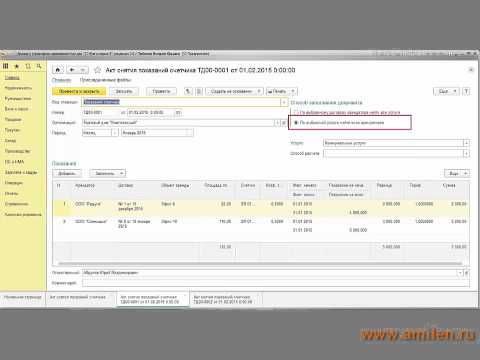This screenshot has width=480, height=360.
Task: Open favorites star in top-left panel
Action: coord(16,66)
